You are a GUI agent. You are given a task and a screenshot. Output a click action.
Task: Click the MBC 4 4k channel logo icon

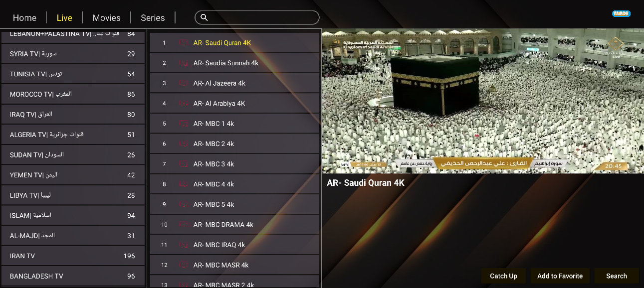[184, 184]
